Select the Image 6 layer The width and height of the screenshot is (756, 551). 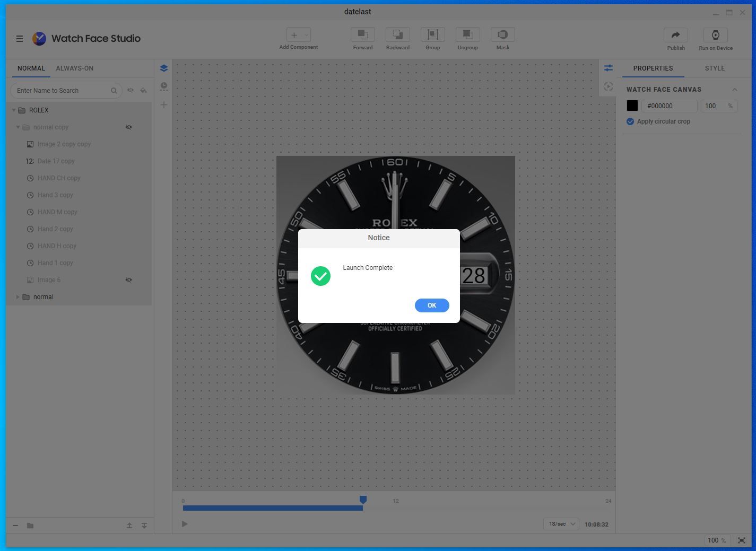click(x=80, y=280)
